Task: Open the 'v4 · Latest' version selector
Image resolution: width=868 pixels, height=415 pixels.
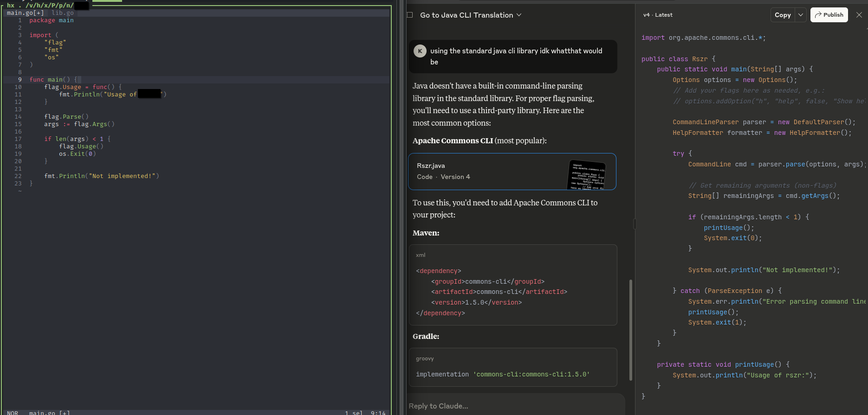Action: tap(658, 15)
